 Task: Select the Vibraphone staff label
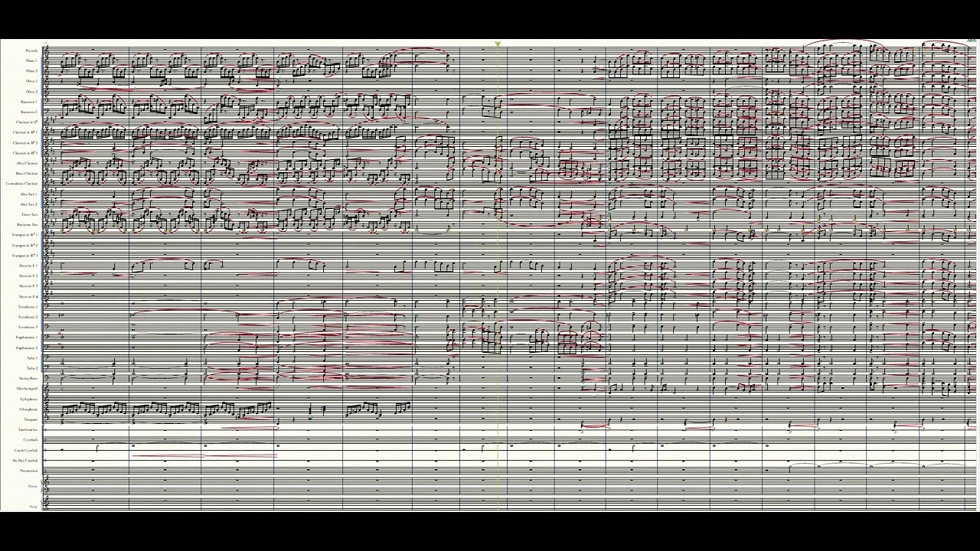(29, 409)
